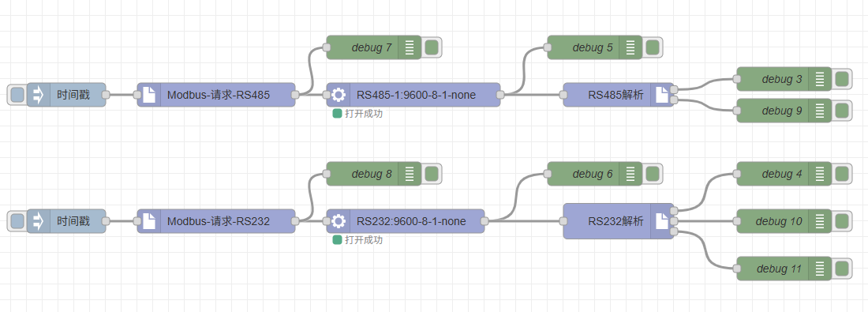Viewport: 868px width, 312px height.
Task: Select the gear icon on RS232:9600-8-1-none node
Action: point(339,221)
